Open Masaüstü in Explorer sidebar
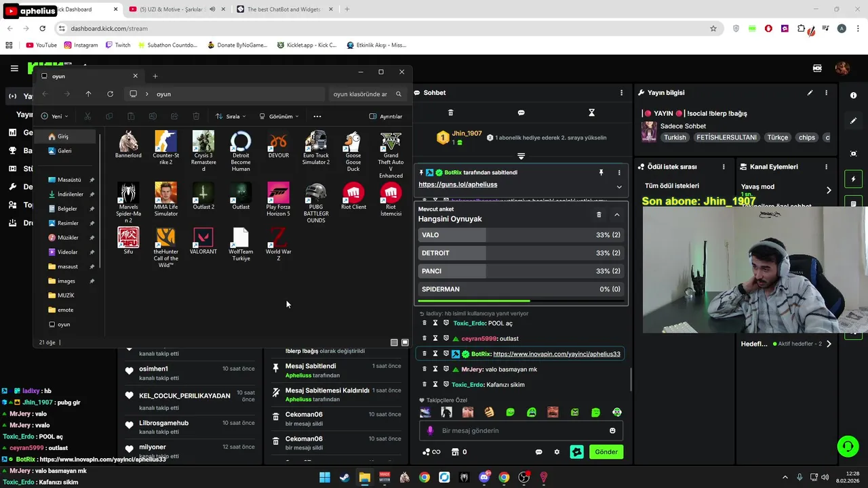The height and width of the screenshot is (488, 868). 69,180
